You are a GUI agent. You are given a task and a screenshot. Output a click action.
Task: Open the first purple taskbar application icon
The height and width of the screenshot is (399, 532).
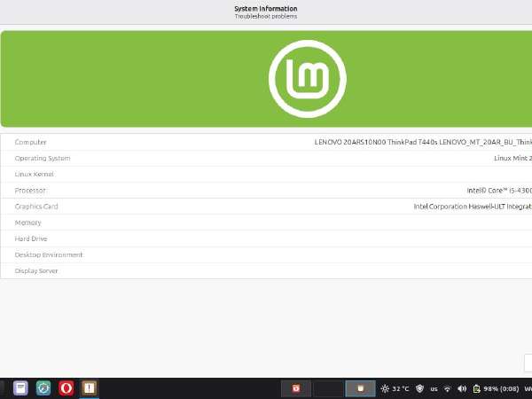[x=20, y=388]
